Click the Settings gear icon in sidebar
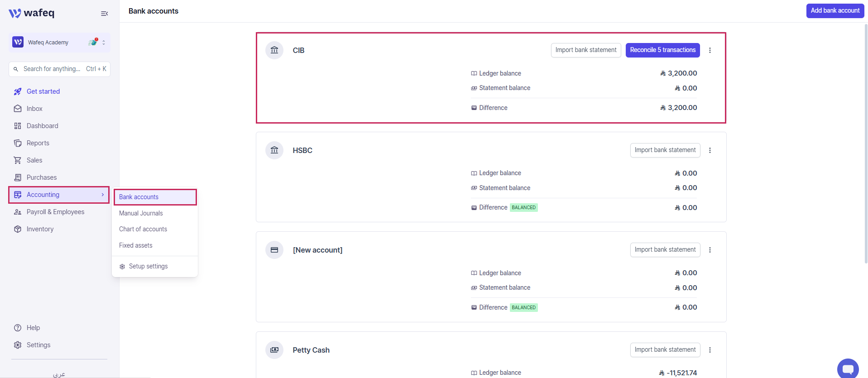The height and width of the screenshot is (378, 868). tap(18, 345)
